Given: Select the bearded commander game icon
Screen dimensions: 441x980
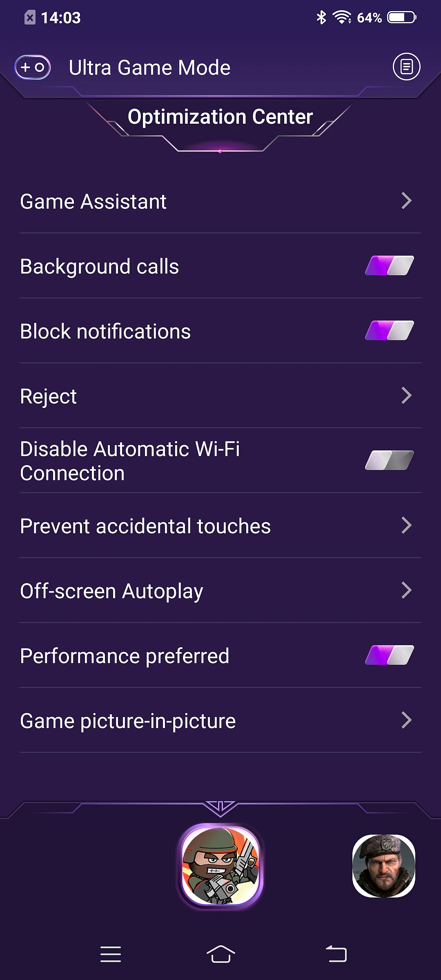Looking at the screenshot, I should pyautogui.click(x=384, y=866).
